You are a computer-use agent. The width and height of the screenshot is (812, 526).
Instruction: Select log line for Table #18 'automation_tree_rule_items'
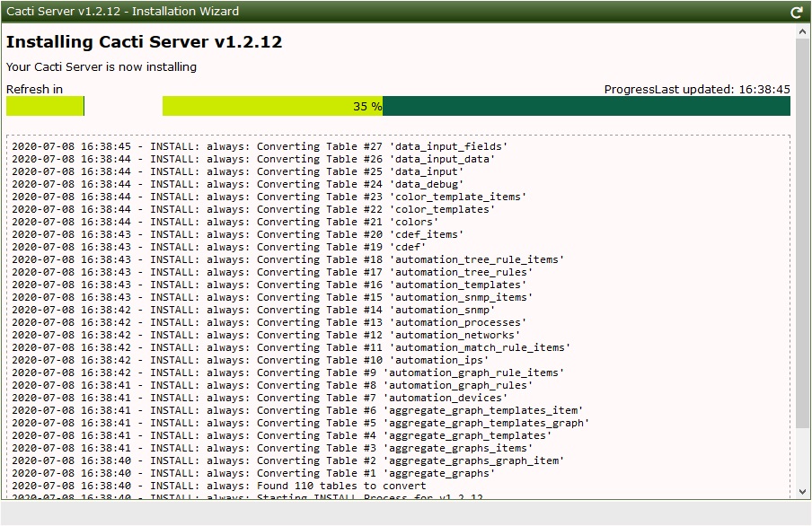coord(288,259)
